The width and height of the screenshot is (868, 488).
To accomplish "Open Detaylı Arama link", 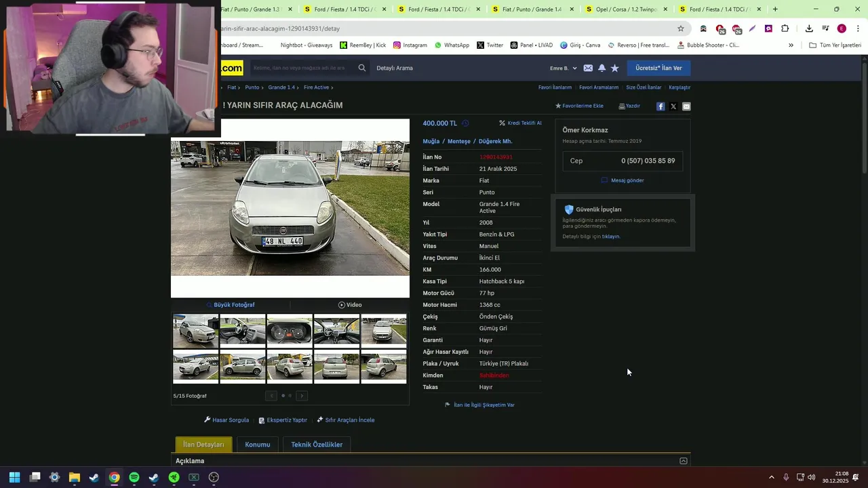I will click(x=395, y=68).
